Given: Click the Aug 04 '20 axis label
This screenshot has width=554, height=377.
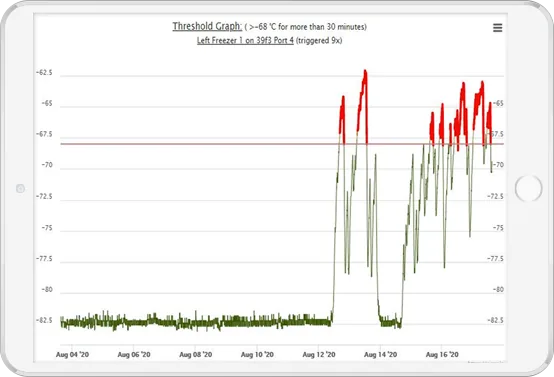Looking at the screenshot, I should coord(72,354).
